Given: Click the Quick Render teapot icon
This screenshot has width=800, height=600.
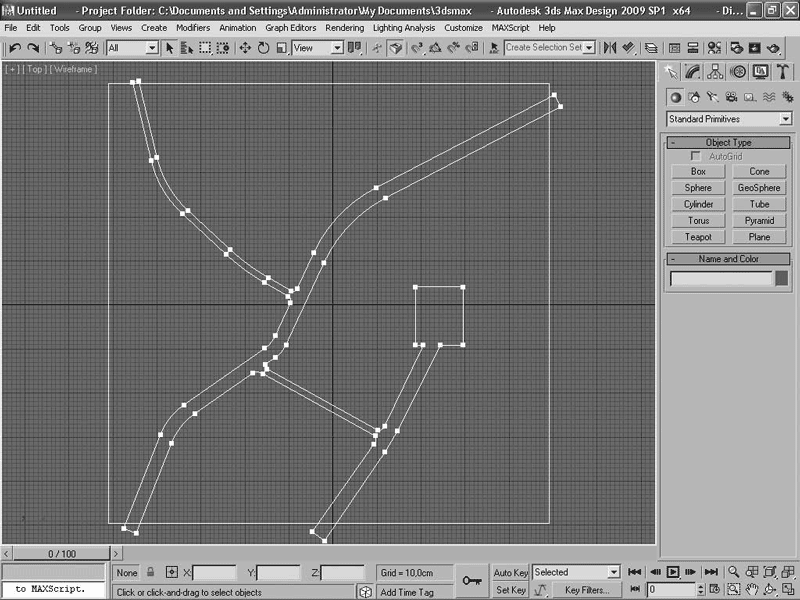Looking at the screenshot, I should click(x=773, y=48).
